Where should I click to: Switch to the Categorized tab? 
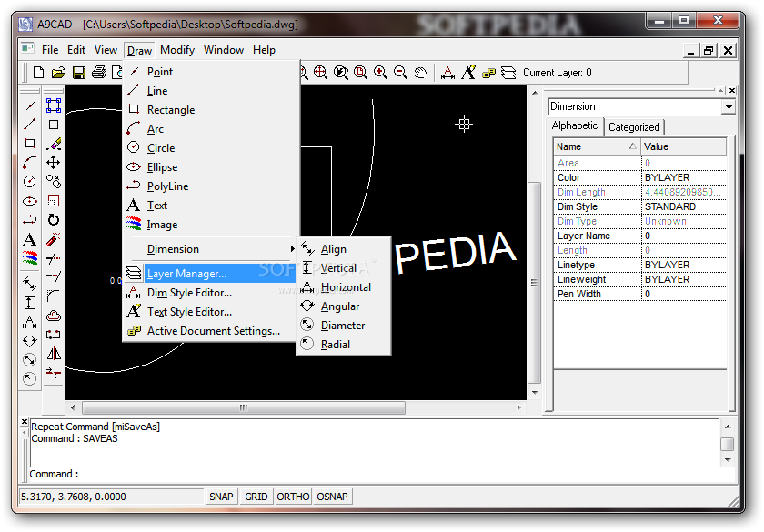click(633, 127)
